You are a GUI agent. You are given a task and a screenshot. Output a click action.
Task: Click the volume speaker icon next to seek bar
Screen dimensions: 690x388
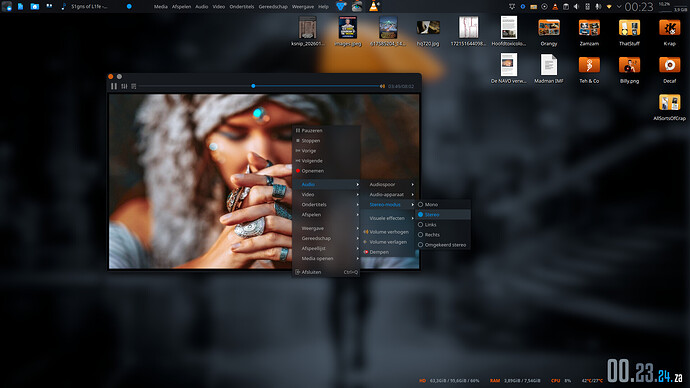click(382, 86)
